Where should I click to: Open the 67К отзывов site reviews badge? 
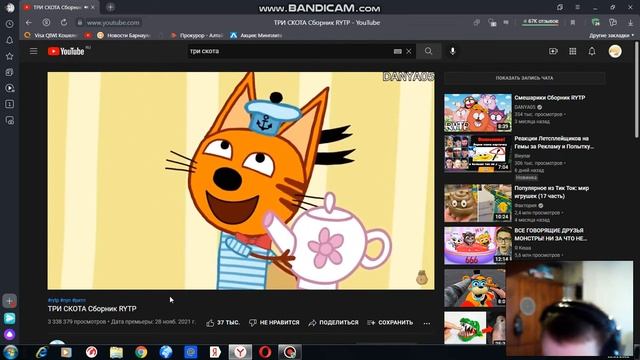click(540, 21)
